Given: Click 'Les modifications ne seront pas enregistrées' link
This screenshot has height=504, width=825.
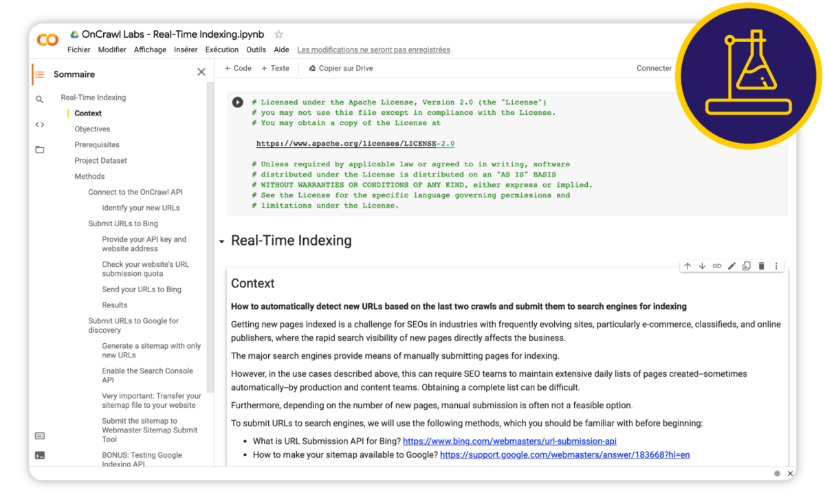Looking at the screenshot, I should click(374, 50).
